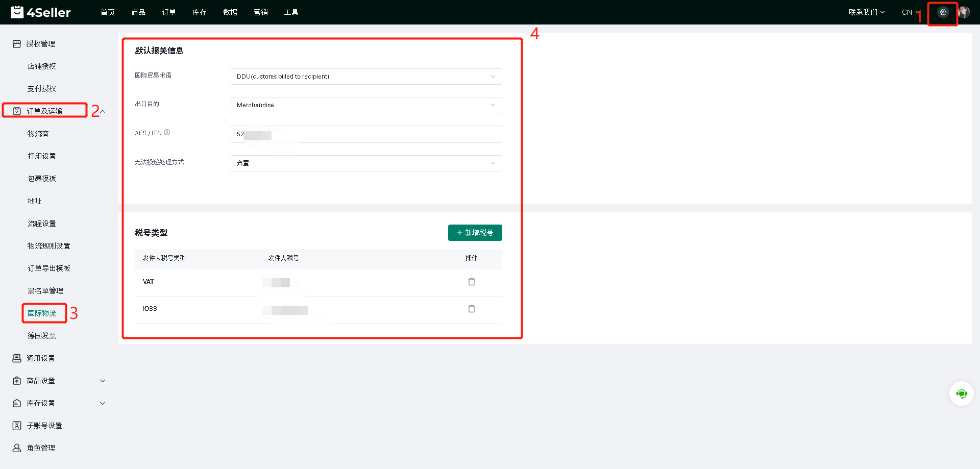
Task: Open 授权管理 sidebar section icon
Action: pyautogui.click(x=17, y=44)
